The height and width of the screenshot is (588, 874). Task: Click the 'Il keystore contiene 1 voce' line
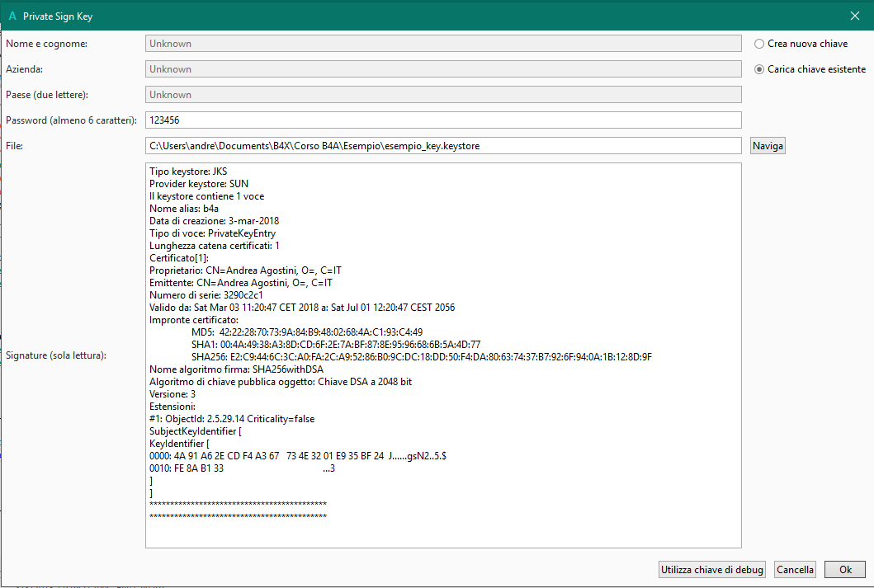coord(207,196)
